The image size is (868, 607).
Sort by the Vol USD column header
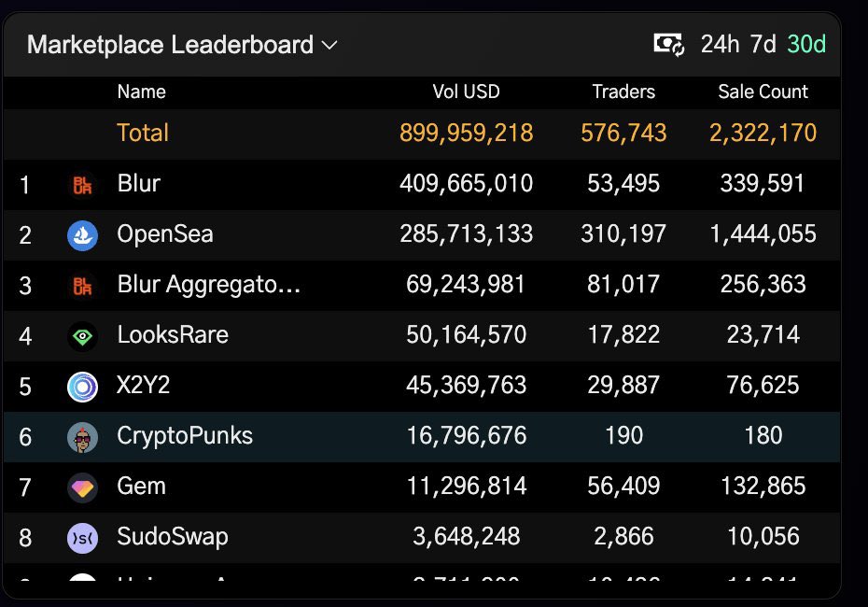point(466,92)
